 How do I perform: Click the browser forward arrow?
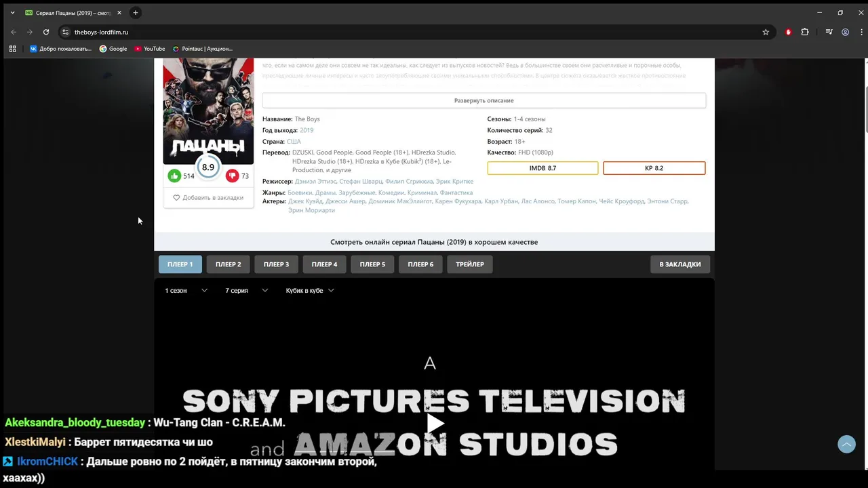[x=30, y=32]
